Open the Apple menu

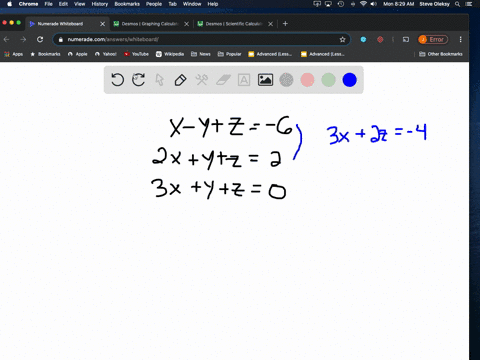pos(9,4)
